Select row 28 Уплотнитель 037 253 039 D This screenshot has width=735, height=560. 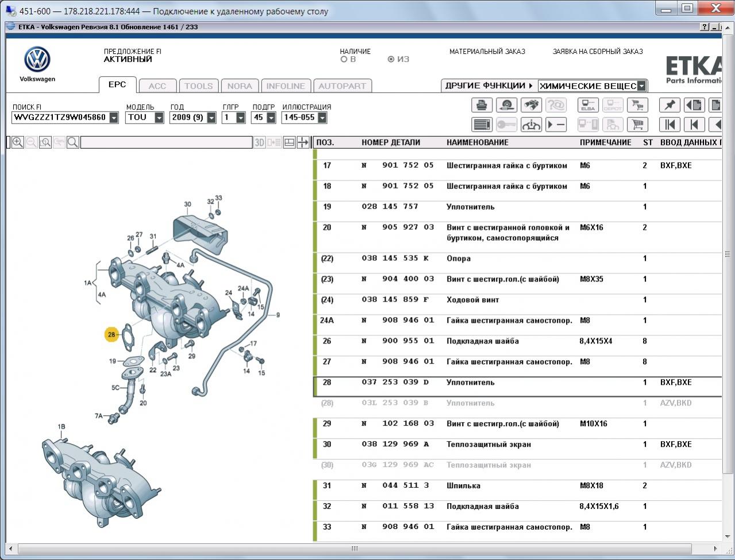517,387
